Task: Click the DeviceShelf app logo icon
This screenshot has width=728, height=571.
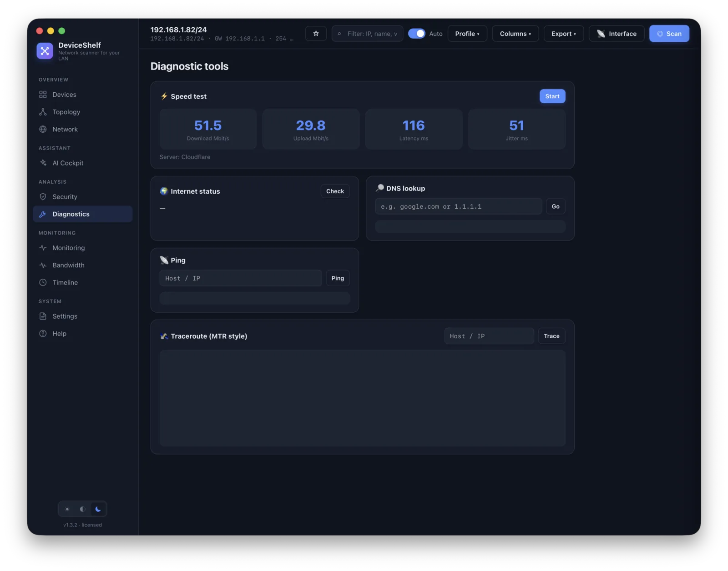Action: tap(45, 51)
